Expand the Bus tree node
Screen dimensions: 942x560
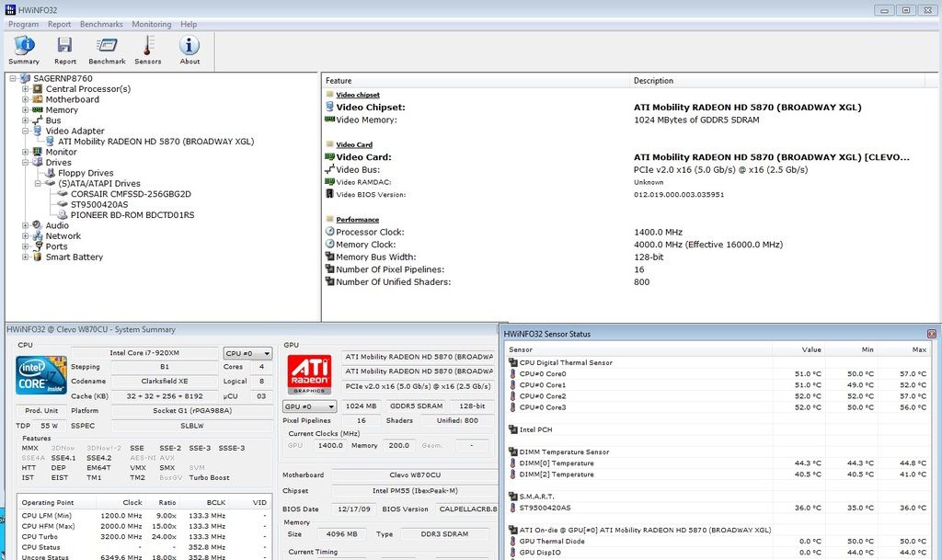(25, 120)
